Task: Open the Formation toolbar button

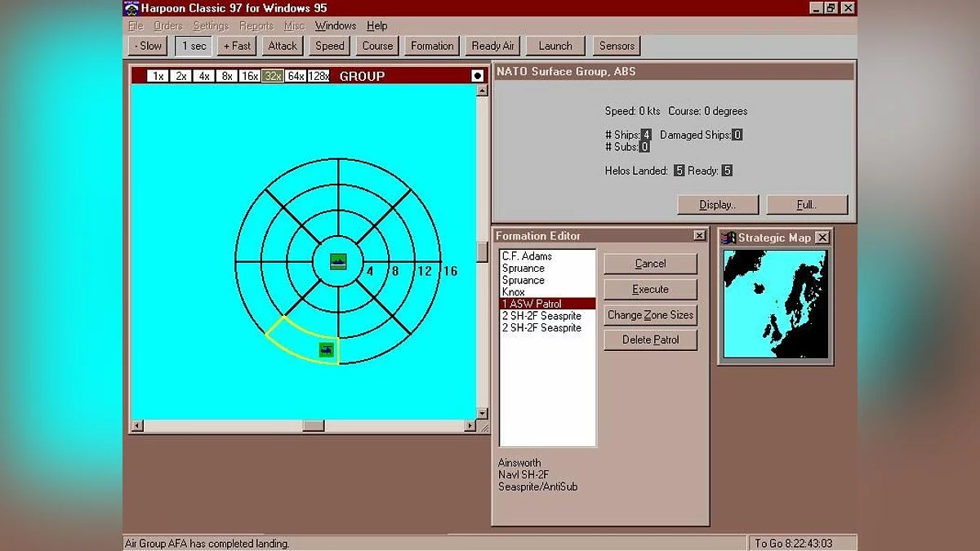Action: [432, 46]
